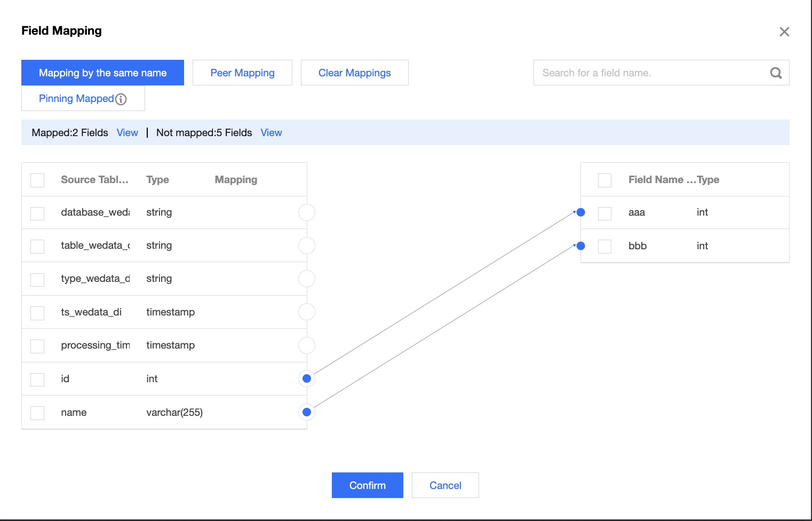
Task: Click the empty connector circle for database_wedata row
Action: click(307, 212)
